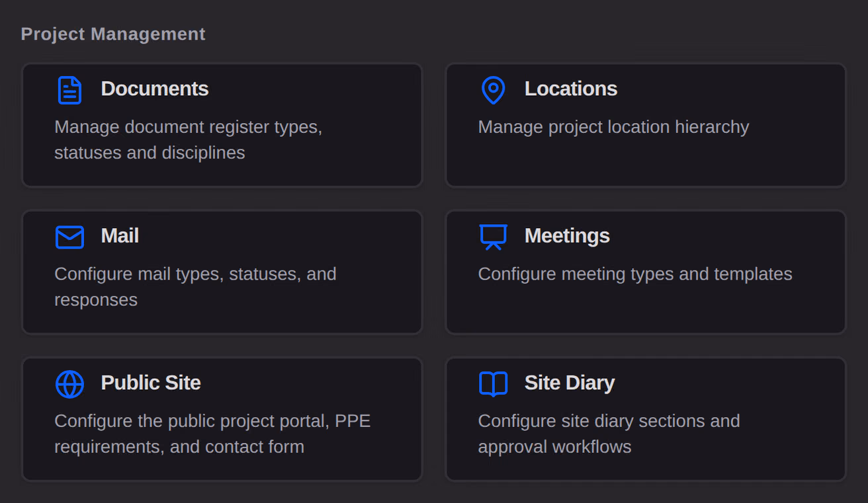Open the Mail heading

(x=120, y=235)
